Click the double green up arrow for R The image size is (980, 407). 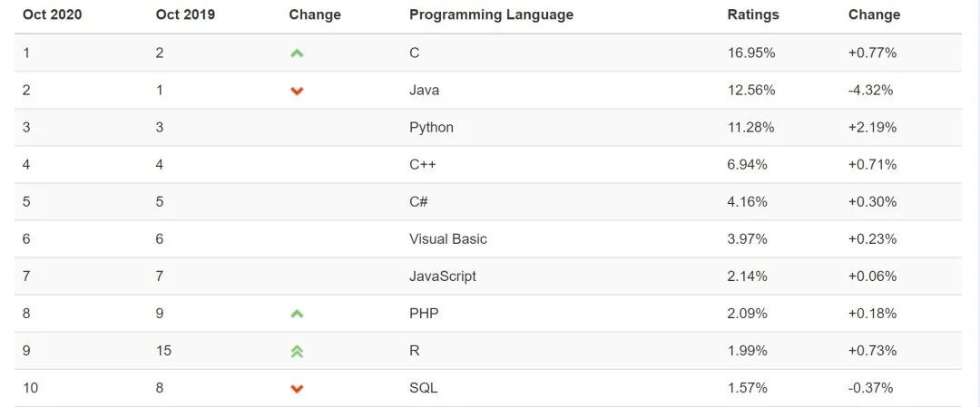(x=297, y=352)
